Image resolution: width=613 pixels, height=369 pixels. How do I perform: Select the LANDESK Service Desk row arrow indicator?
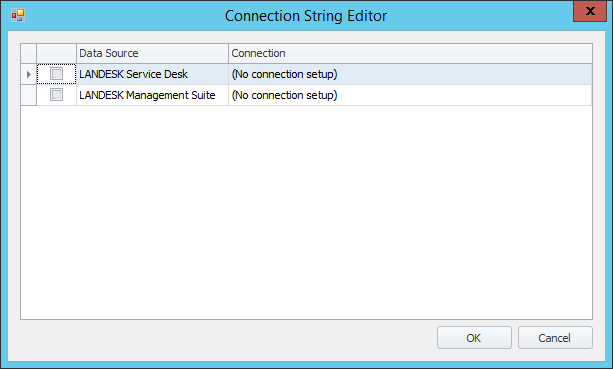point(29,74)
